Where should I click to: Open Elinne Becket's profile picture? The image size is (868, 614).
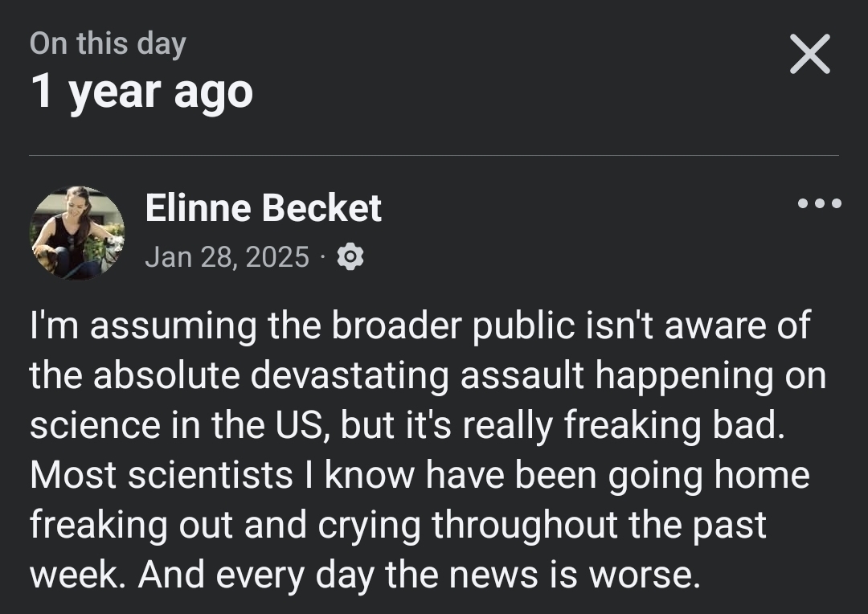[77, 233]
